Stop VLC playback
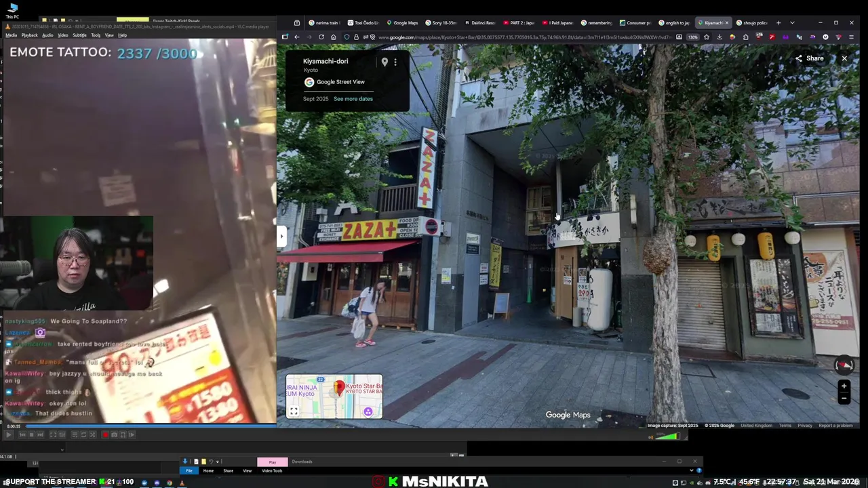This screenshot has height=488, width=868. 31,434
